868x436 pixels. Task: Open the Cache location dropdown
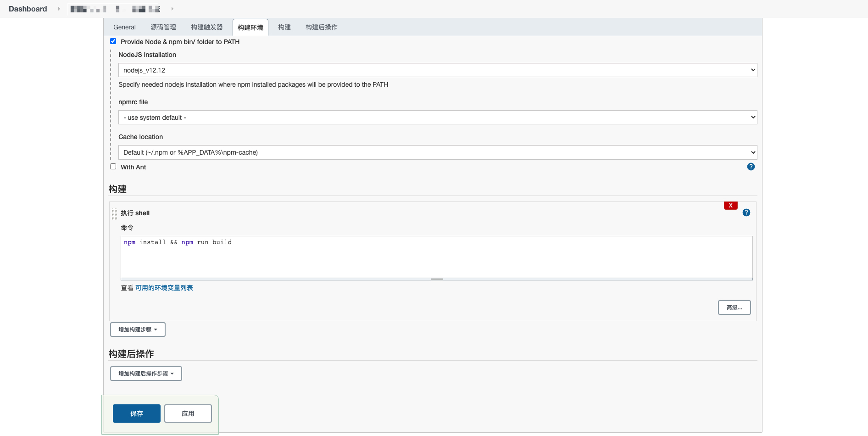click(438, 152)
